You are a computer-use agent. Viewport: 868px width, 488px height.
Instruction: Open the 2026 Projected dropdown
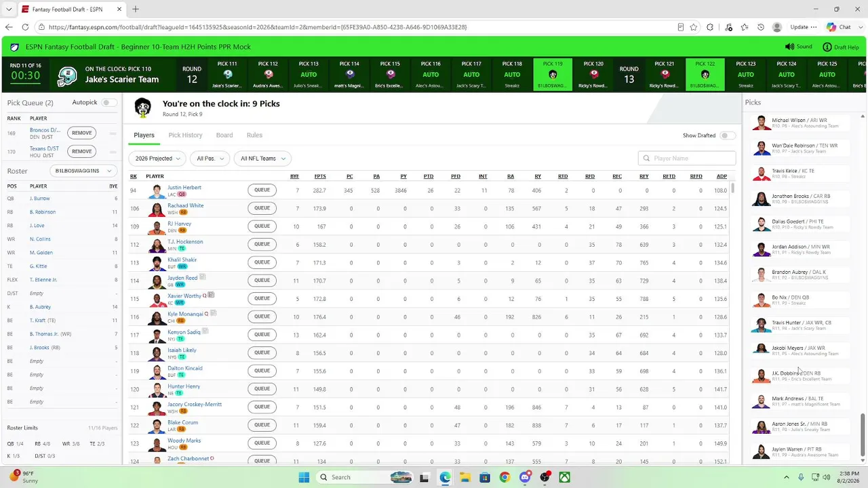coord(157,159)
